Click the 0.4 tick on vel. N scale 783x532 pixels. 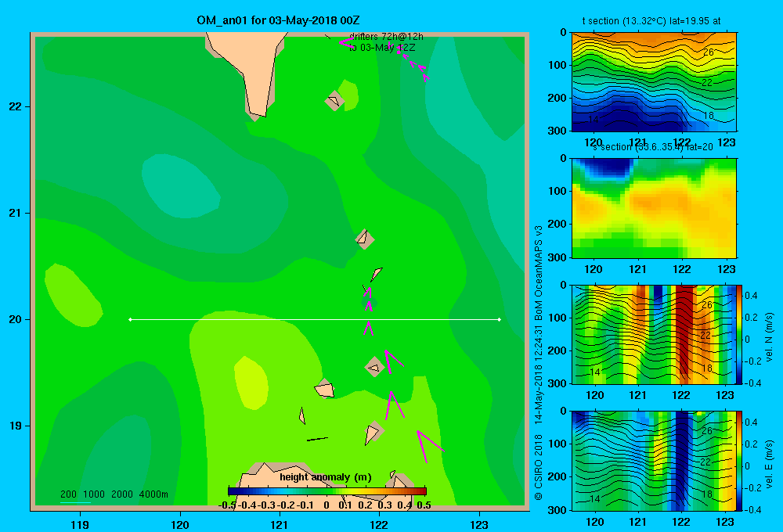(x=751, y=296)
